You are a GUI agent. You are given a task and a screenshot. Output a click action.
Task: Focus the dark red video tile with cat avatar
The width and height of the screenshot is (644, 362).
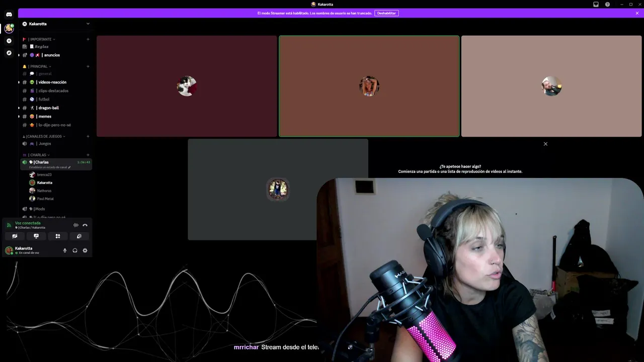(x=187, y=86)
